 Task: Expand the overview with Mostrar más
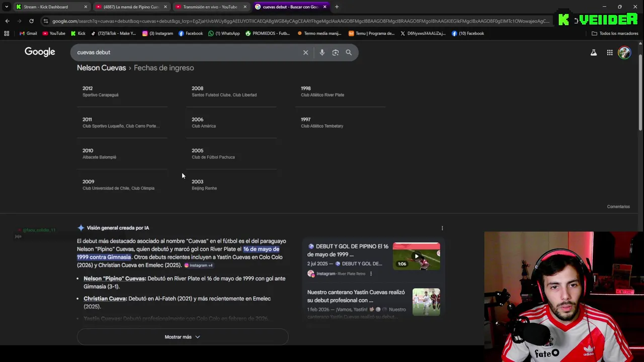pyautogui.click(x=182, y=337)
